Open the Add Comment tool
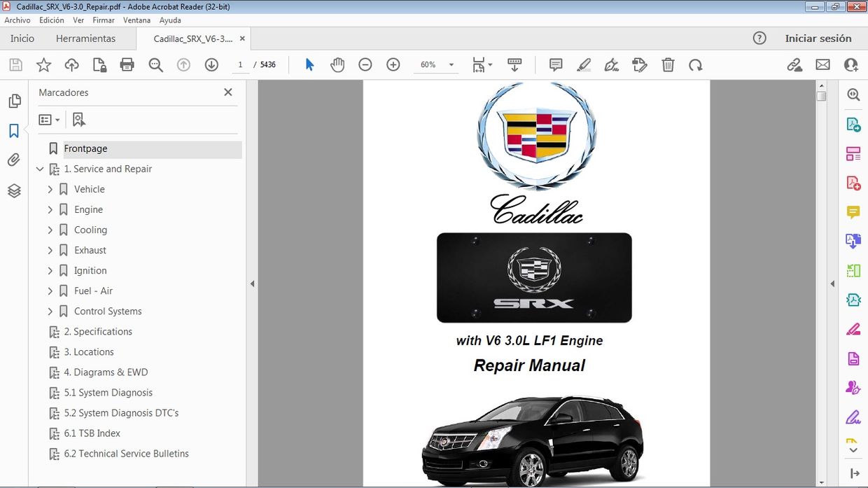868x488 pixels. [x=555, y=64]
